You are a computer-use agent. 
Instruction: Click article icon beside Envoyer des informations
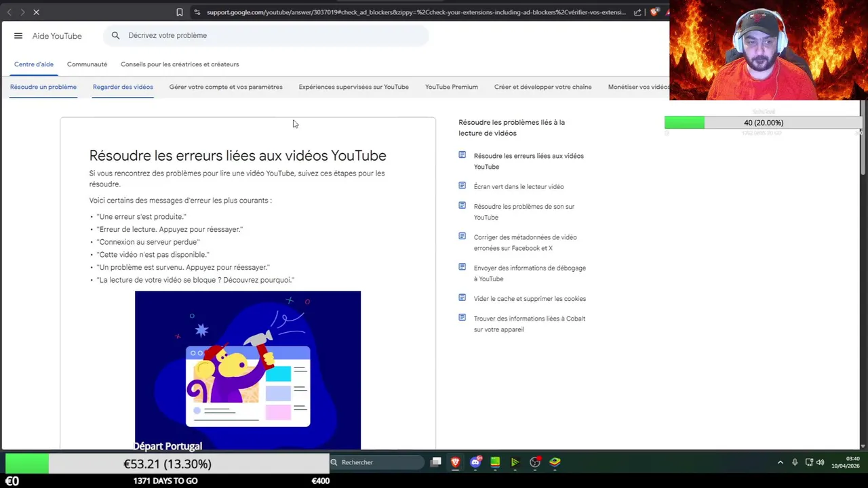pos(462,267)
